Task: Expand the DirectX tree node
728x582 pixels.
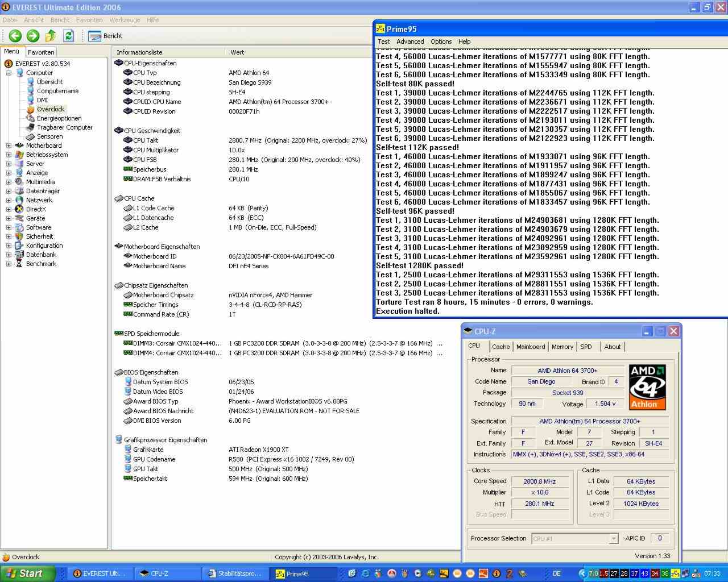Action: click(9, 209)
